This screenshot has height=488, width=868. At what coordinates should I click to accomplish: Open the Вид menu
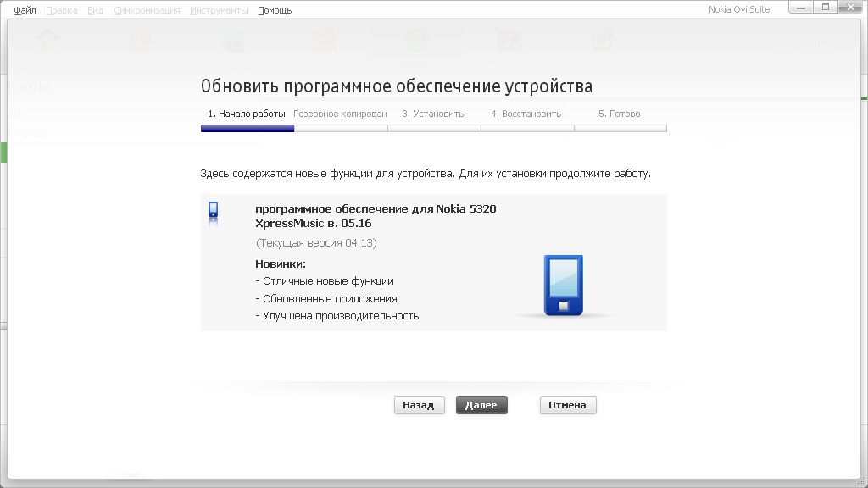click(95, 10)
